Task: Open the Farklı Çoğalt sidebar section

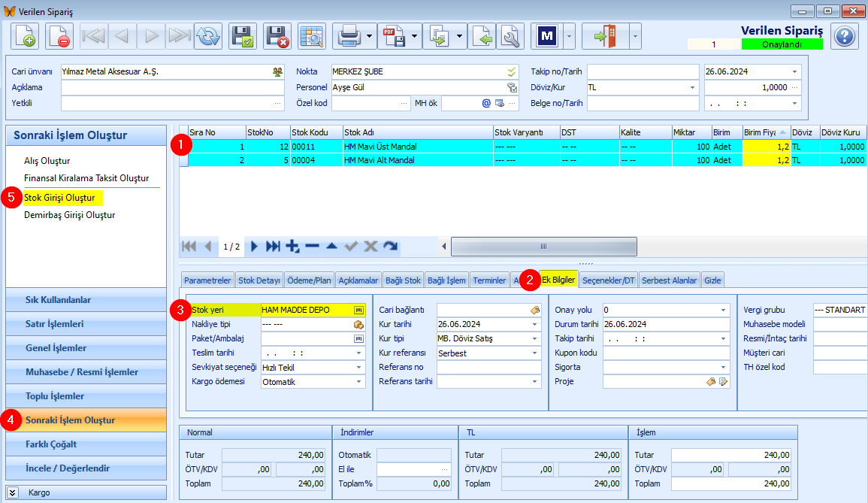Action: pyautogui.click(x=86, y=444)
